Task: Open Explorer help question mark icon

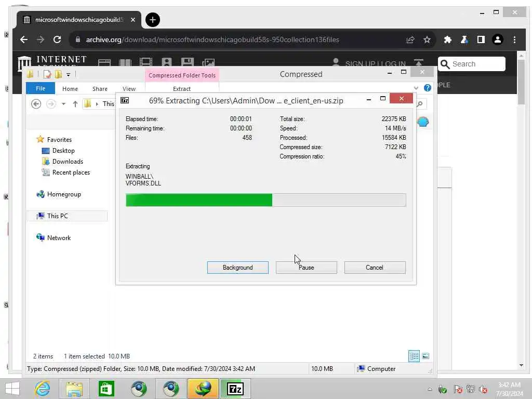Action: tap(428, 88)
